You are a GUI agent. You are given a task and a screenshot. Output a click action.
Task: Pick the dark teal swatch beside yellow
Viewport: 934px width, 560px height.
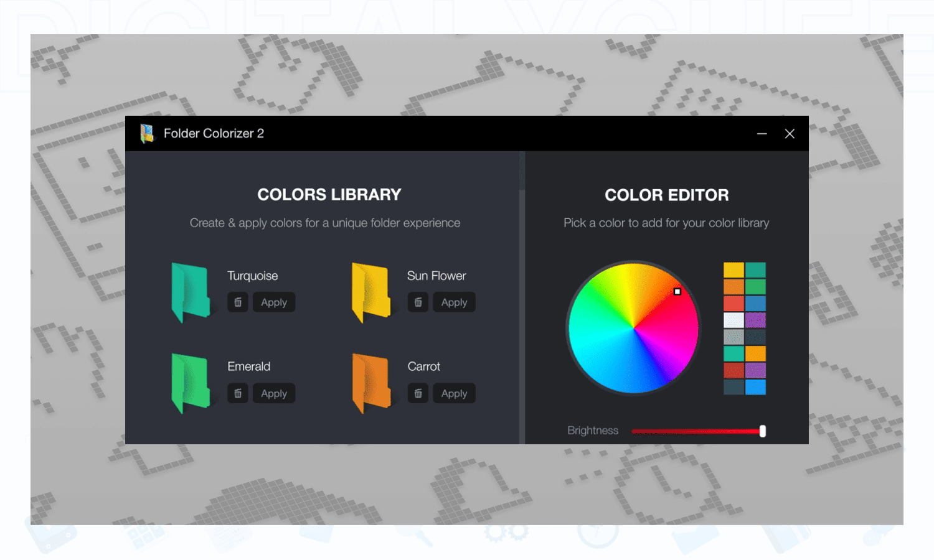(756, 270)
